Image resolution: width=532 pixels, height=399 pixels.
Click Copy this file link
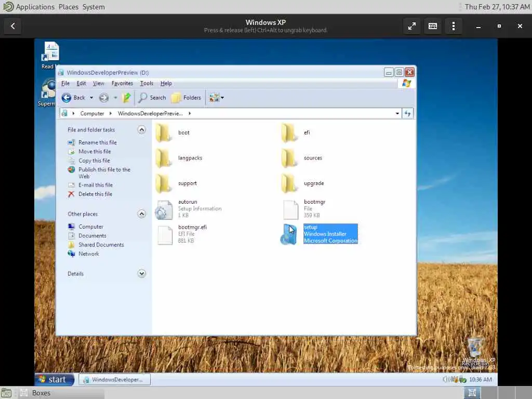pyautogui.click(x=95, y=161)
